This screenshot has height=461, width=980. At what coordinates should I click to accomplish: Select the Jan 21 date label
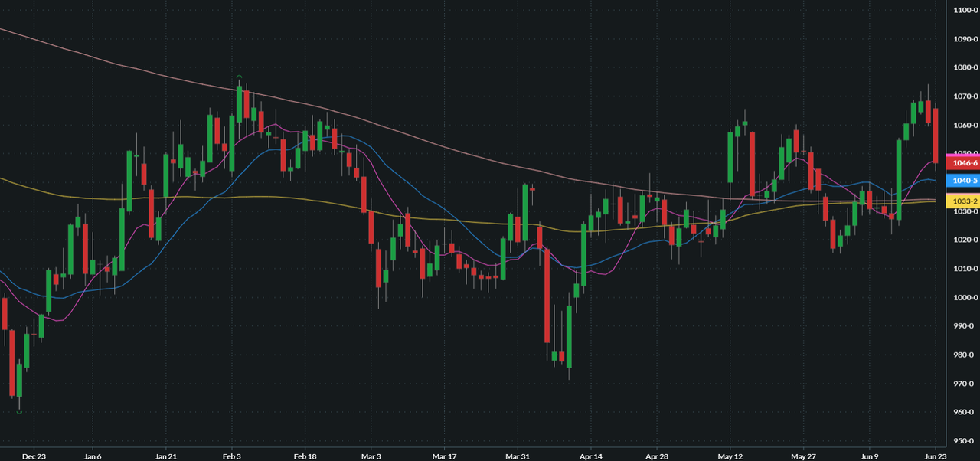coord(166,456)
